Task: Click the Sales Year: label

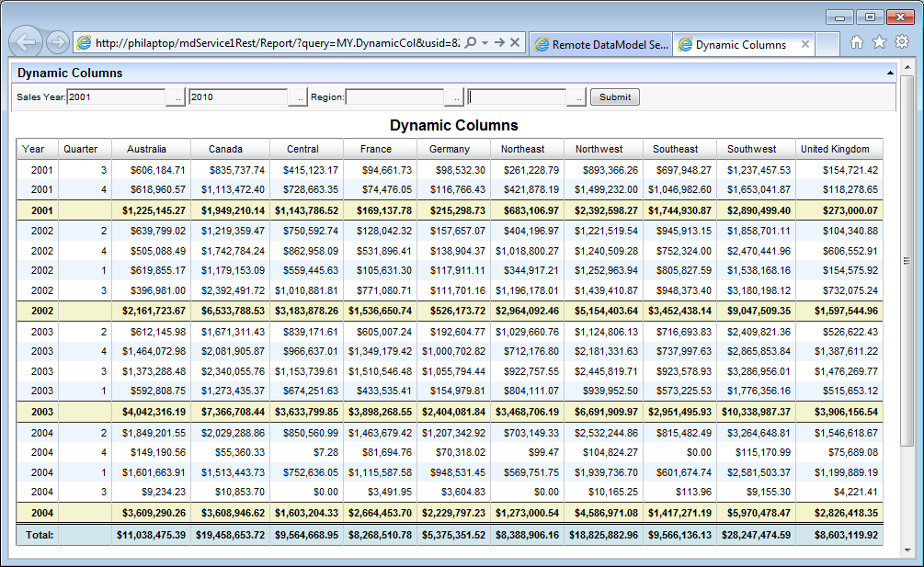Action: (40, 97)
